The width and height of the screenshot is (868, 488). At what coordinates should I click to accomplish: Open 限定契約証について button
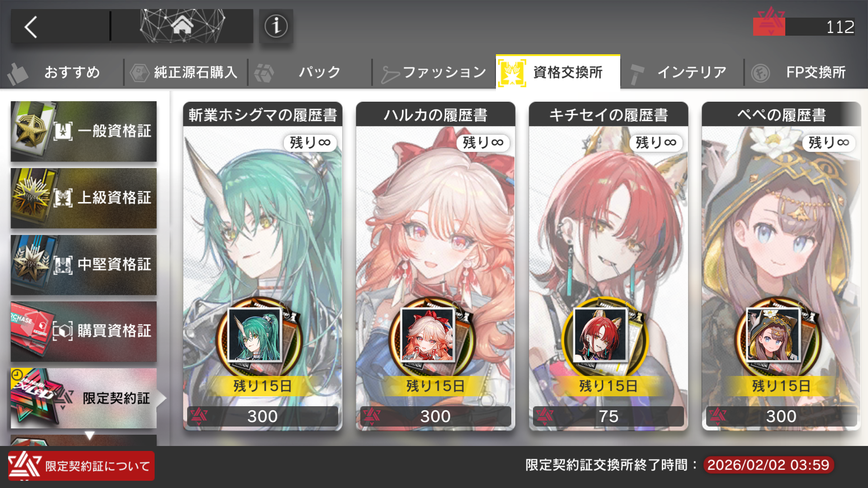pyautogui.click(x=81, y=466)
